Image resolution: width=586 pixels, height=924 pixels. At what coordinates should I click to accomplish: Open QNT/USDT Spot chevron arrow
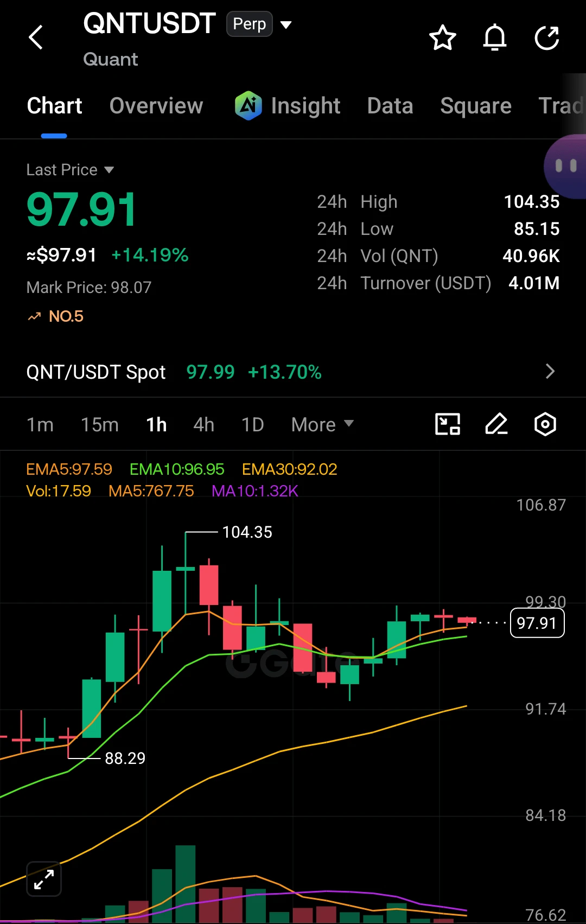point(550,372)
